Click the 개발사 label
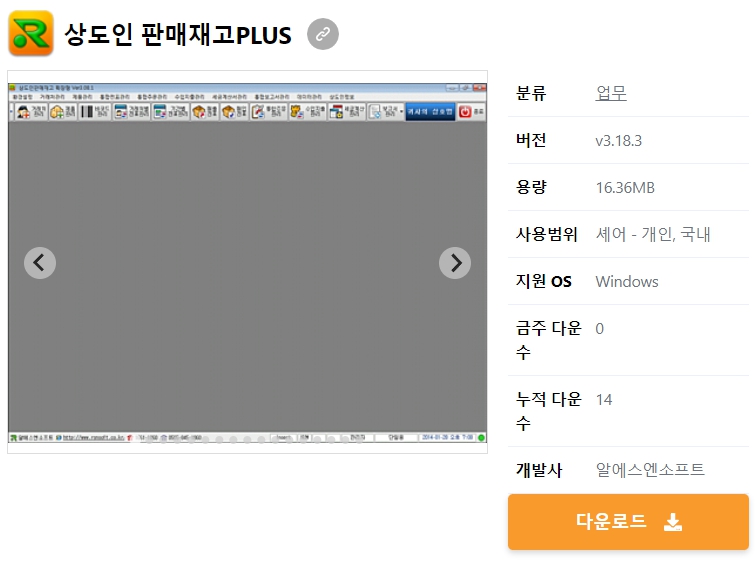This screenshot has width=755, height=561. 539,470
